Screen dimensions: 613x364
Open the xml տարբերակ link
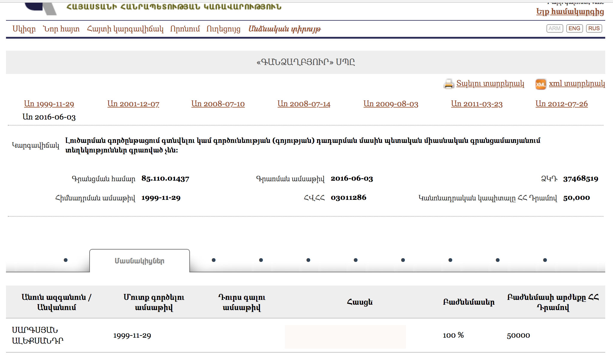(x=577, y=84)
